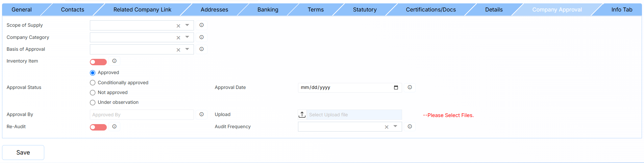
Task: Turn on the Re-Audit switch
Action: (x=98, y=127)
